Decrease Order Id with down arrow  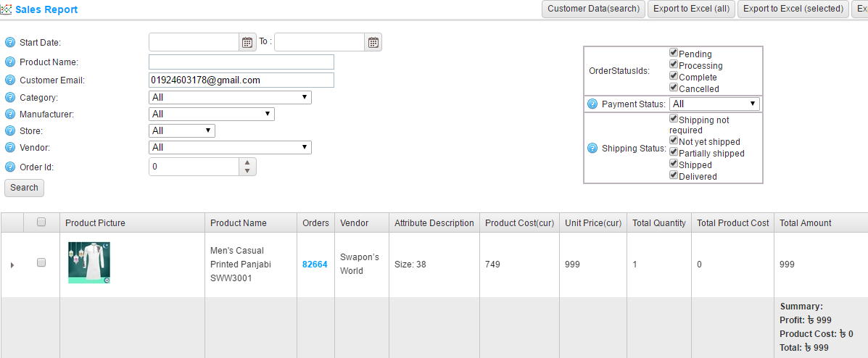coord(247,171)
